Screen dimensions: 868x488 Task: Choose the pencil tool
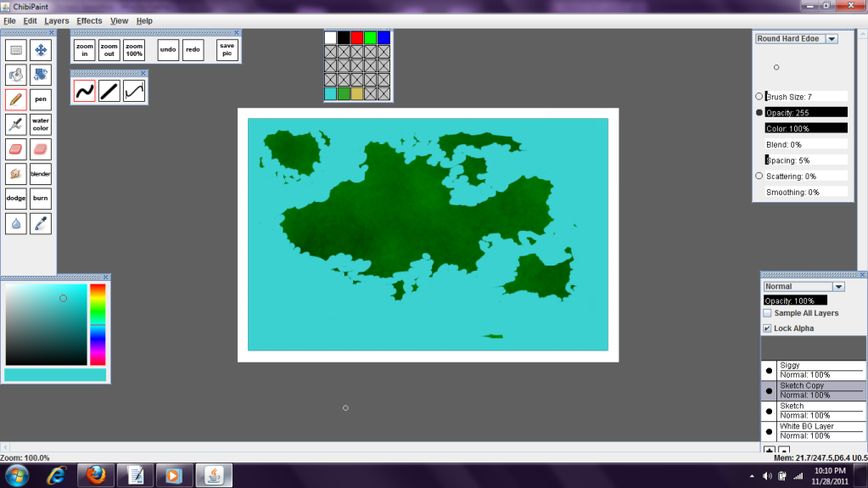(16, 99)
